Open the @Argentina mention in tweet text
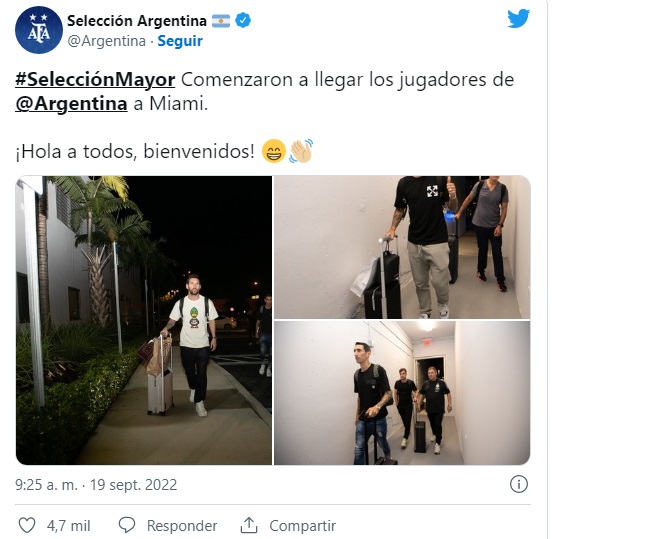 point(71,103)
